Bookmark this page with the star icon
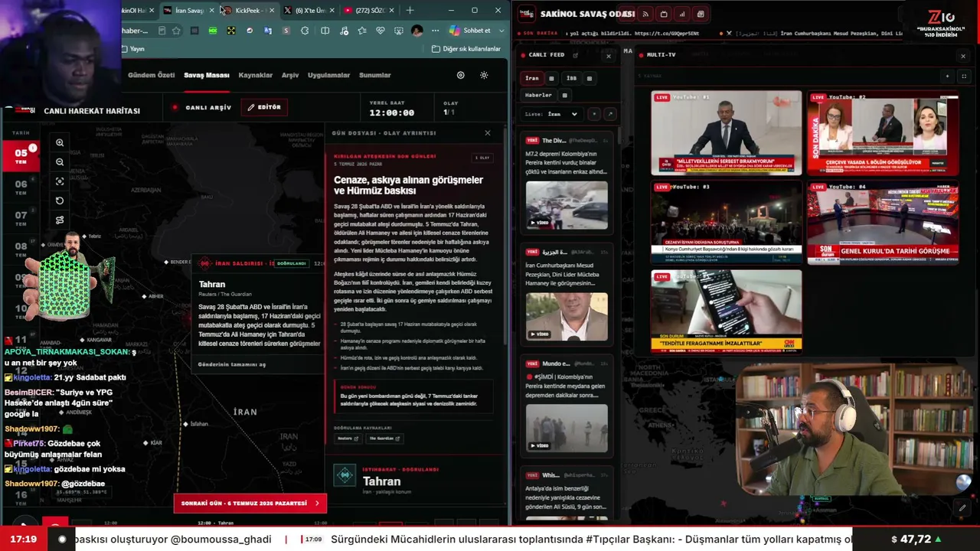The image size is (980, 551). (x=176, y=31)
